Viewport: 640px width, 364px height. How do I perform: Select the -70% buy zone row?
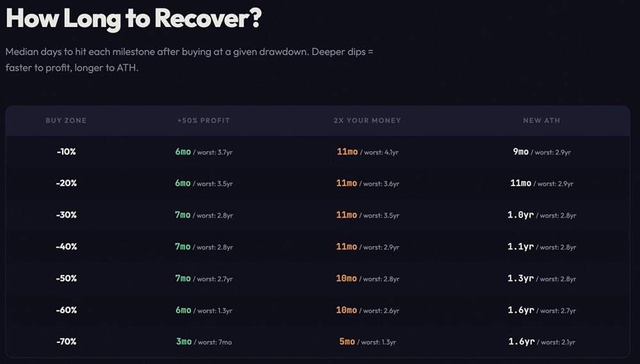(x=66, y=342)
